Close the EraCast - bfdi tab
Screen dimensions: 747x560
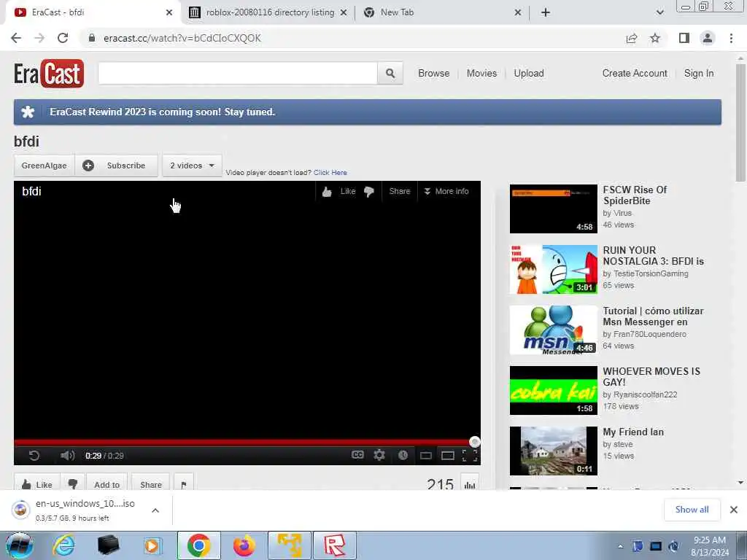(169, 12)
